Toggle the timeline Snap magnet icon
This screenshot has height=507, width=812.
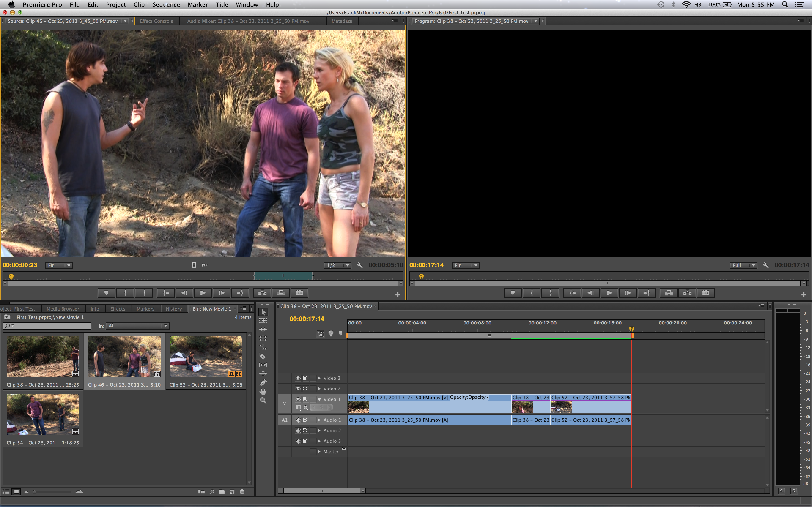(320, 334)
